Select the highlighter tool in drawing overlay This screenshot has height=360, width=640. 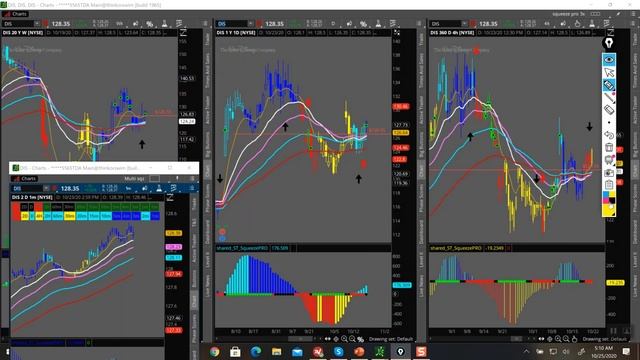(x=609, y=85)
